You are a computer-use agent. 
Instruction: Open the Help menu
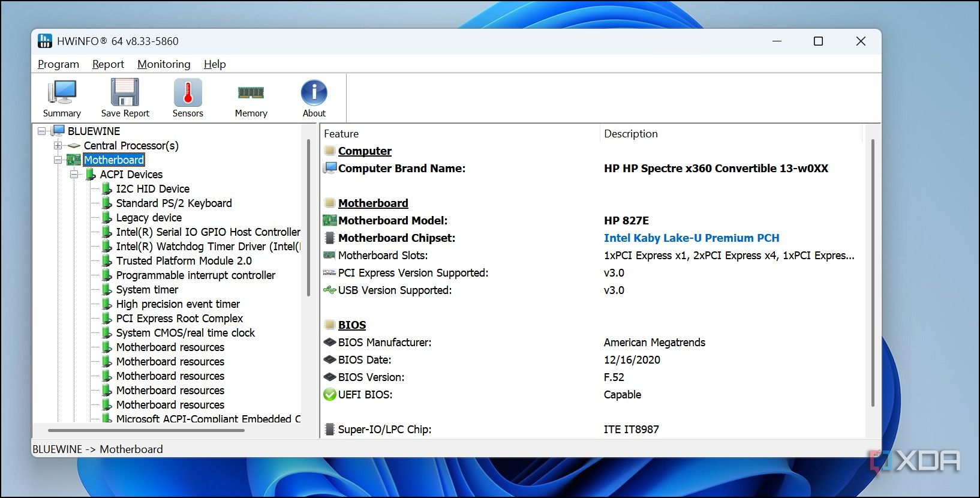(x=215, y=64)
